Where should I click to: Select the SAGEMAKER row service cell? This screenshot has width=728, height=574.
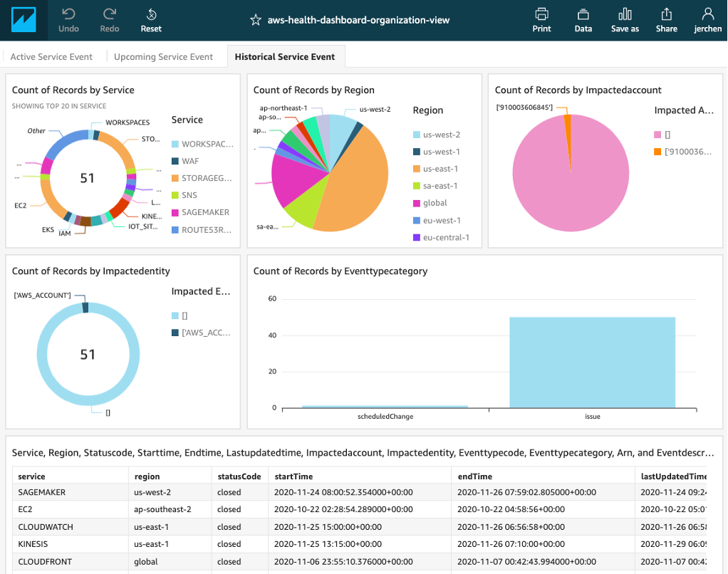pos(41,493)
